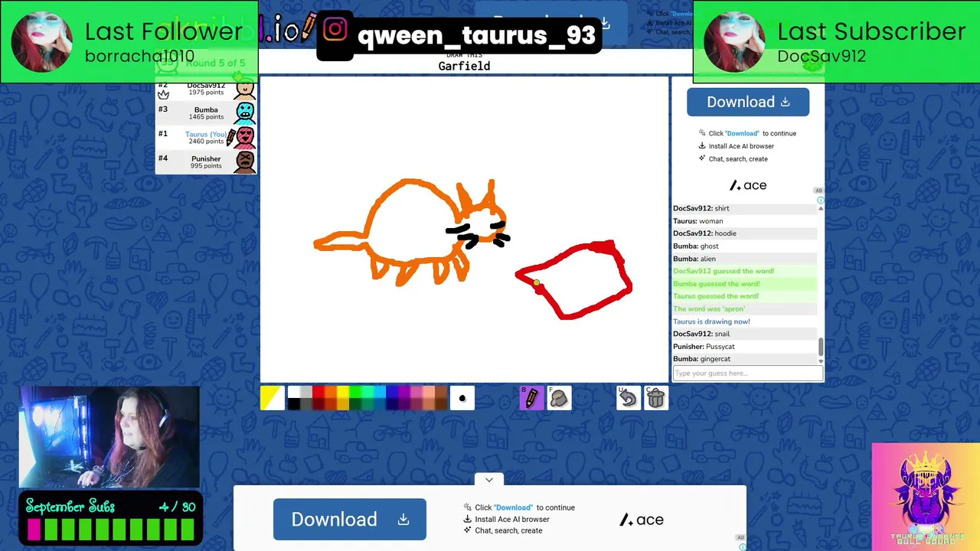Clear the canvas with the trash icon
980x551 pixels.
tap(655, 398)
